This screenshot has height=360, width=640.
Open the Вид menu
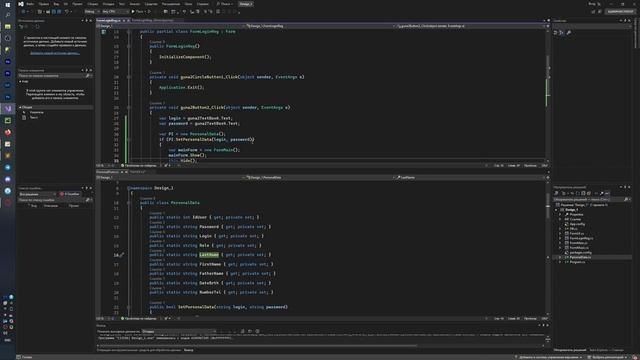click(x=56, y=4)
